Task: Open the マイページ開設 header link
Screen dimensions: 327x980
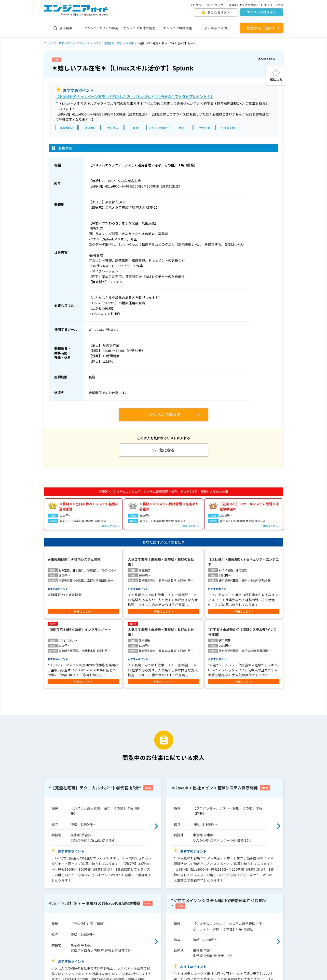Action: (x=273, y=5)
